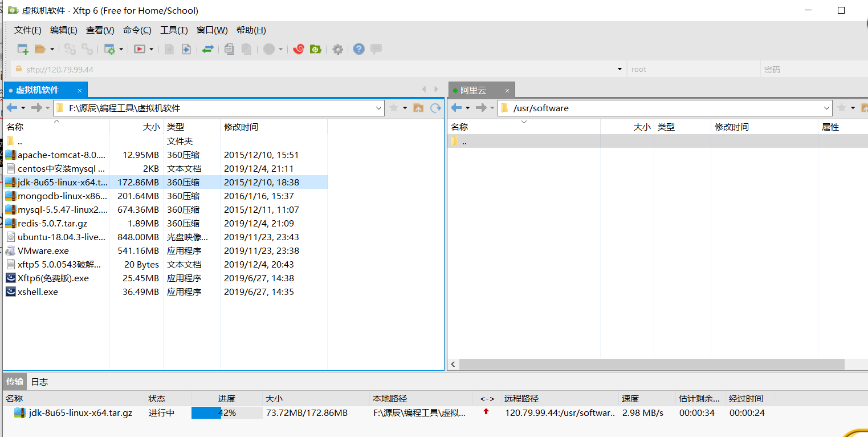Select jdk-8u65-linux-x64 file in local list
The width and height of the screenshot is (868, 437).
pos(165,182)
